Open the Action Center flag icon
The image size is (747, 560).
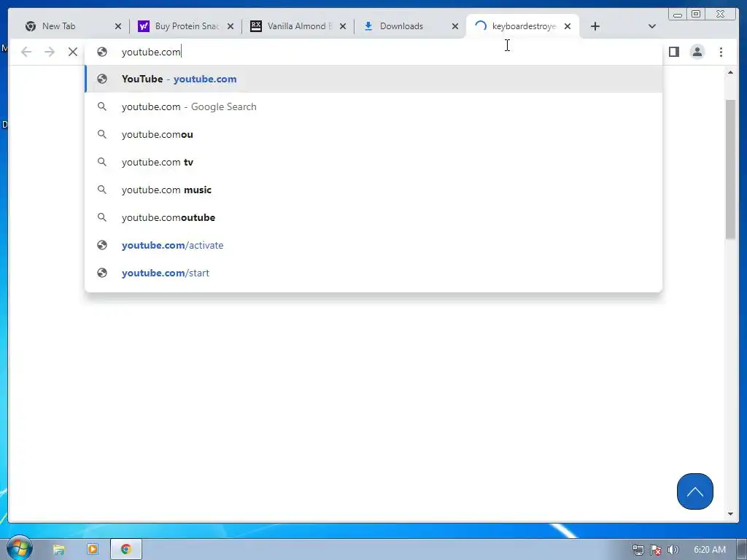coord(656,550)
